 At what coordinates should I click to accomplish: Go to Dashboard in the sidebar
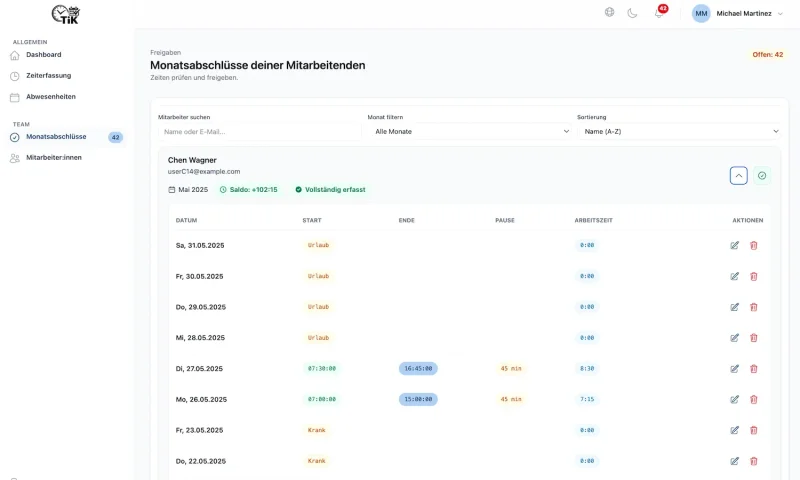[x=44, y=55]
